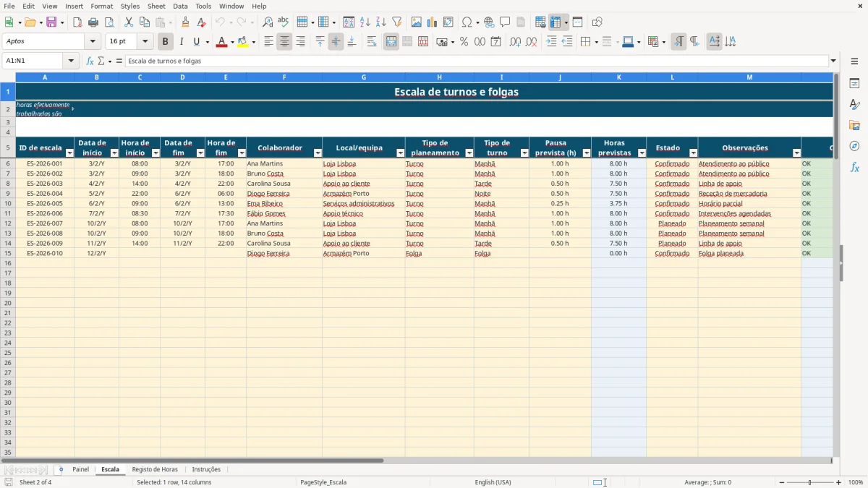
Task: Toggle Wrap Text
Action: pos(372,42)
